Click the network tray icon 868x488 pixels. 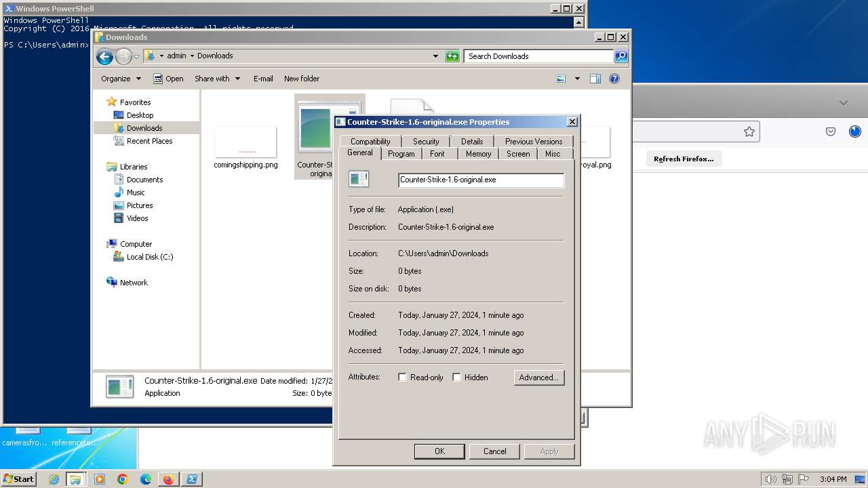coord(787,479)
